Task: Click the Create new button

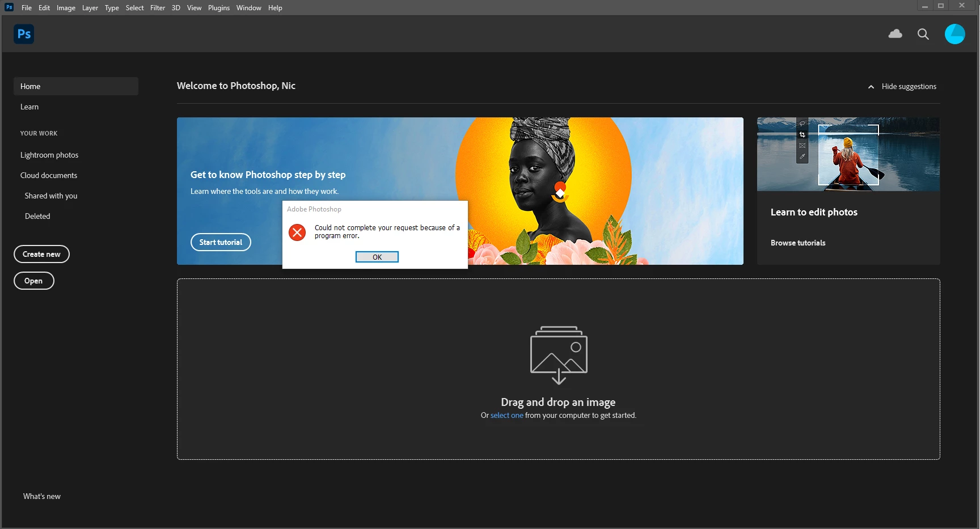Action: click(x=41, y=254)
